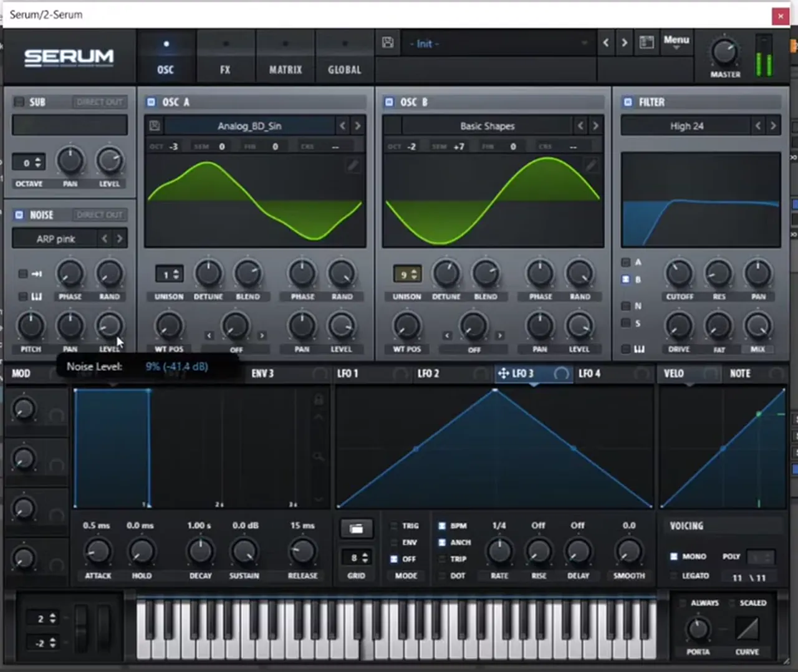The width and height of the screenshot is (798, 672).
Task: Click the noise keytrack piano icon
Action: (37, 296)
